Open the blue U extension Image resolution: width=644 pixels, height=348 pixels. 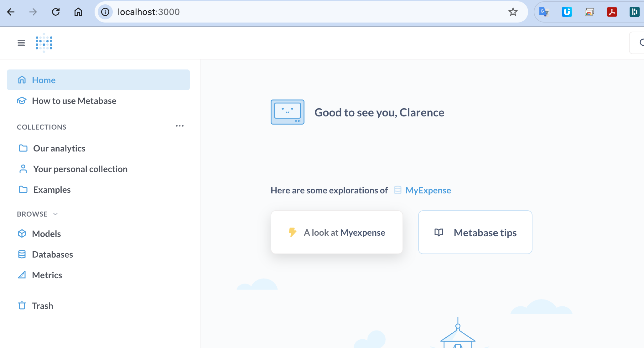pyautogui.click(x=567, y=12)
